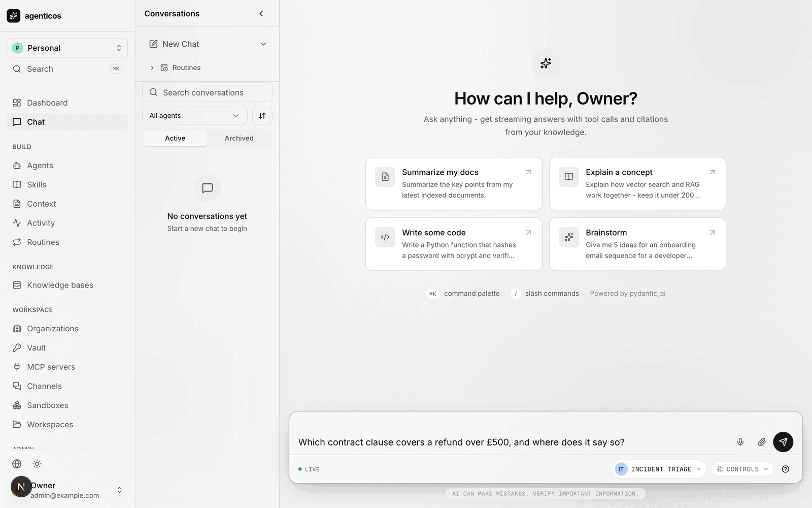Switch to the Active tab
The width and height of the screenshot is (812, 508).
(x=175, y=138)
